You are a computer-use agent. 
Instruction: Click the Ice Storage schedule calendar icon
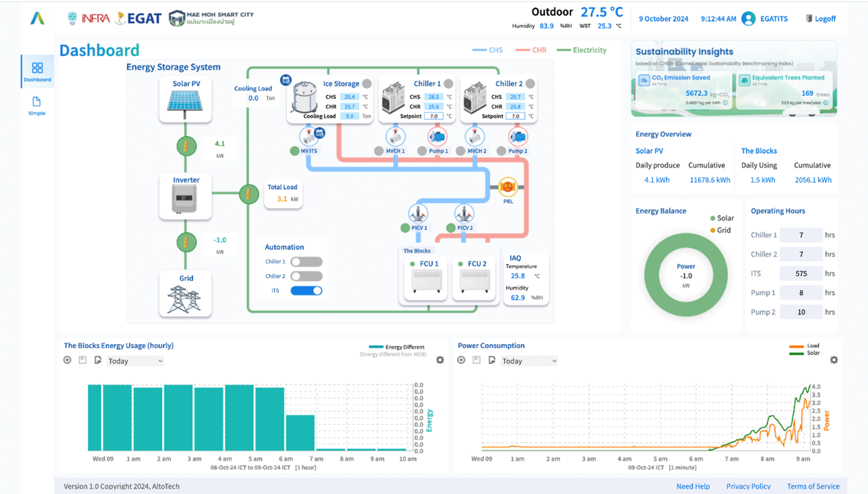[286, 80]
